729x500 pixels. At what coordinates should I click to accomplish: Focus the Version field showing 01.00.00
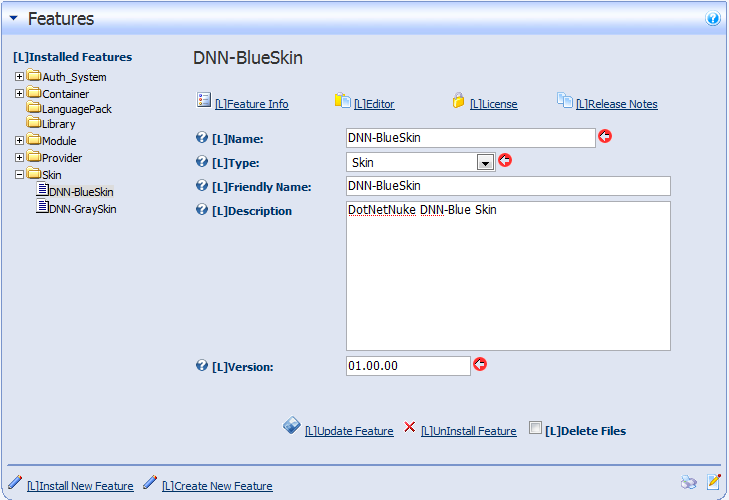coord(408,366)
